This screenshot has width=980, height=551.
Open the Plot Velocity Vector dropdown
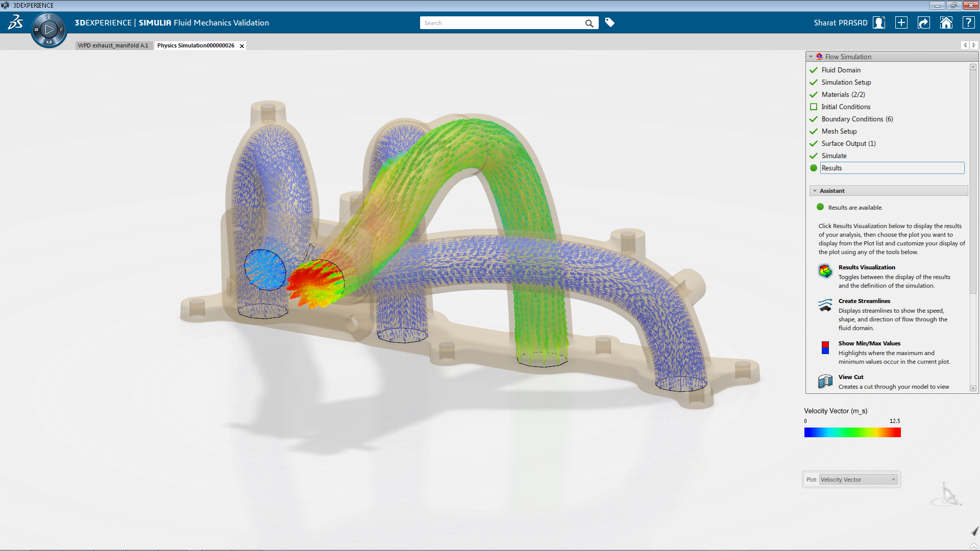pos(858,480)
